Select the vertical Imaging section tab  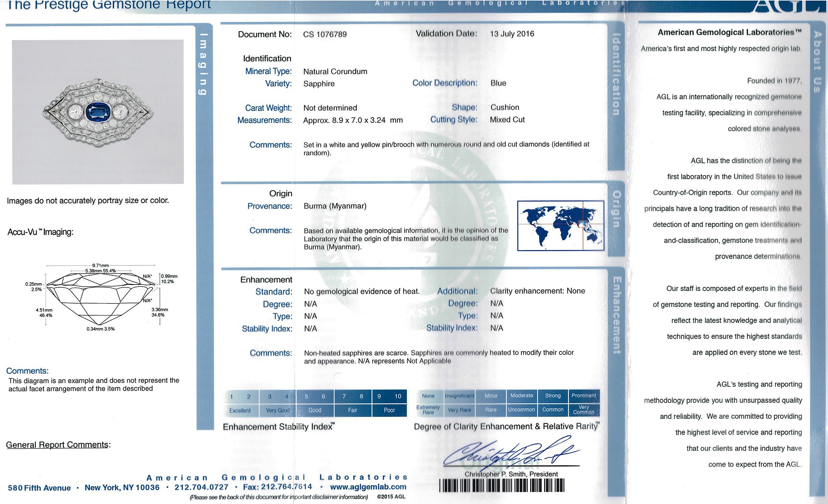click(203, 64)
